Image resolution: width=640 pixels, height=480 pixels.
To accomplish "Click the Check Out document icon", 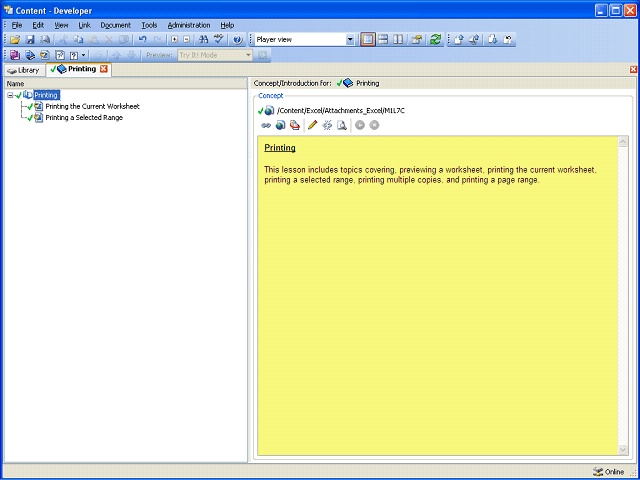I will [x=493, y=40].
